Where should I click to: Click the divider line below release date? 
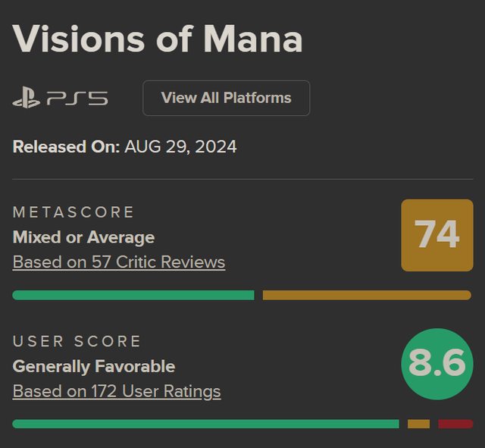click(x=242, y=180)
